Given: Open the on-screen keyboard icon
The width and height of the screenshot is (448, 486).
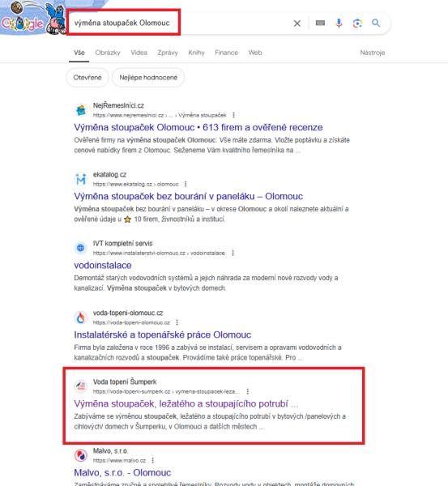Looking at the screenshot, I should pos(320,23).
